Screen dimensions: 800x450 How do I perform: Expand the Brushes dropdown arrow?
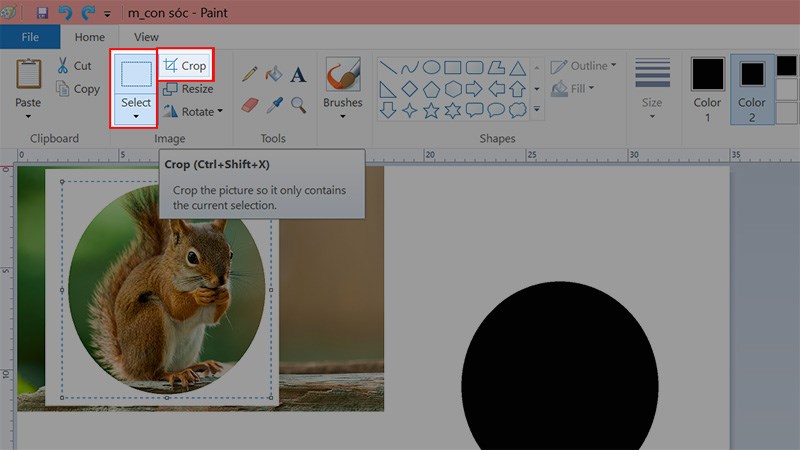pos(343,116)
